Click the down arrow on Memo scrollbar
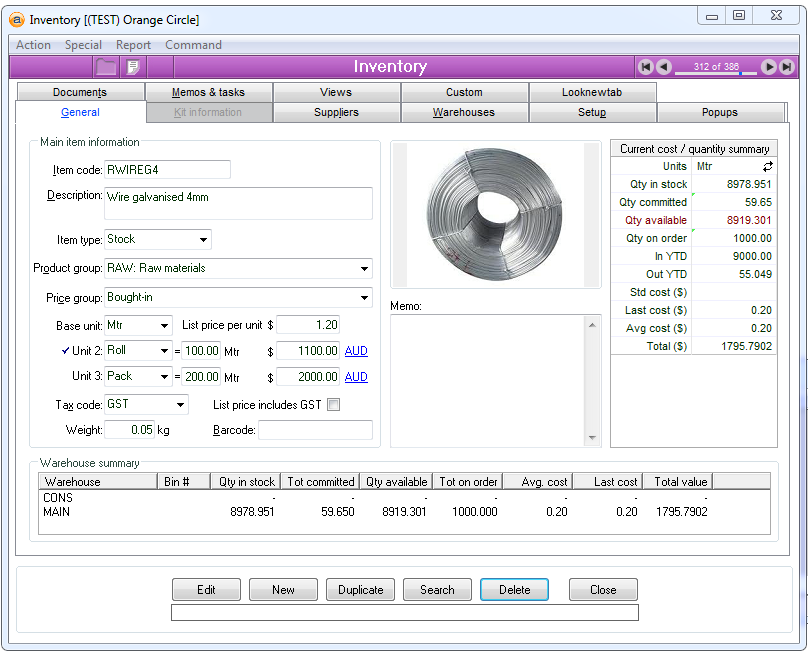This screenshot has height=653, width=808. tap(592, 438)
